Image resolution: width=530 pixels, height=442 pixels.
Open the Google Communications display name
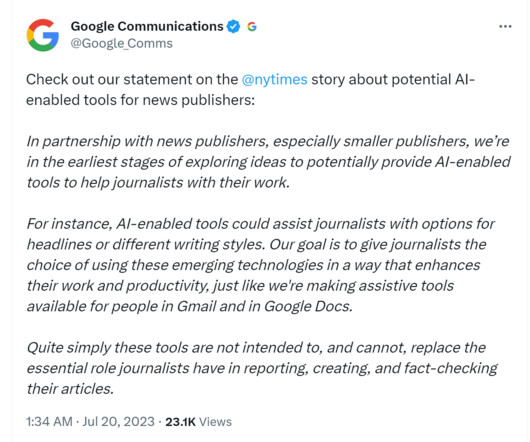(x=147, y=26)
